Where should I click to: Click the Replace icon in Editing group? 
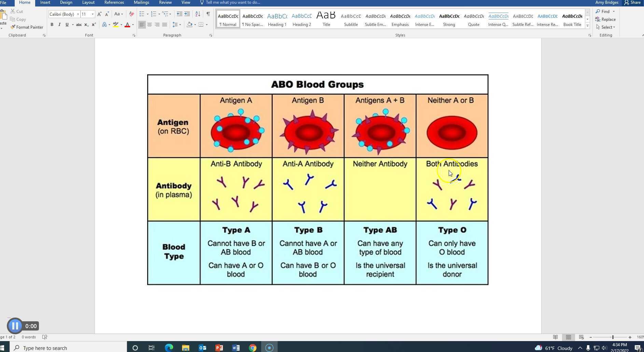pyautogui.click(x=605, y=19)
